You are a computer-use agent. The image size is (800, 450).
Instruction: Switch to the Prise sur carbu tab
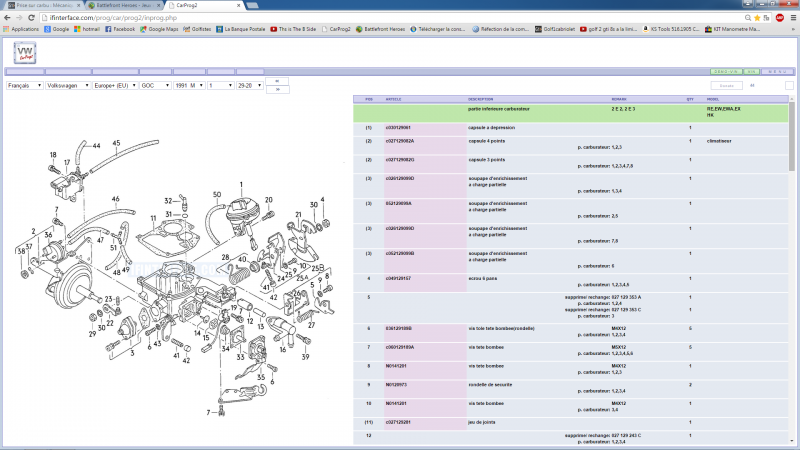click(x=44, y=6)
